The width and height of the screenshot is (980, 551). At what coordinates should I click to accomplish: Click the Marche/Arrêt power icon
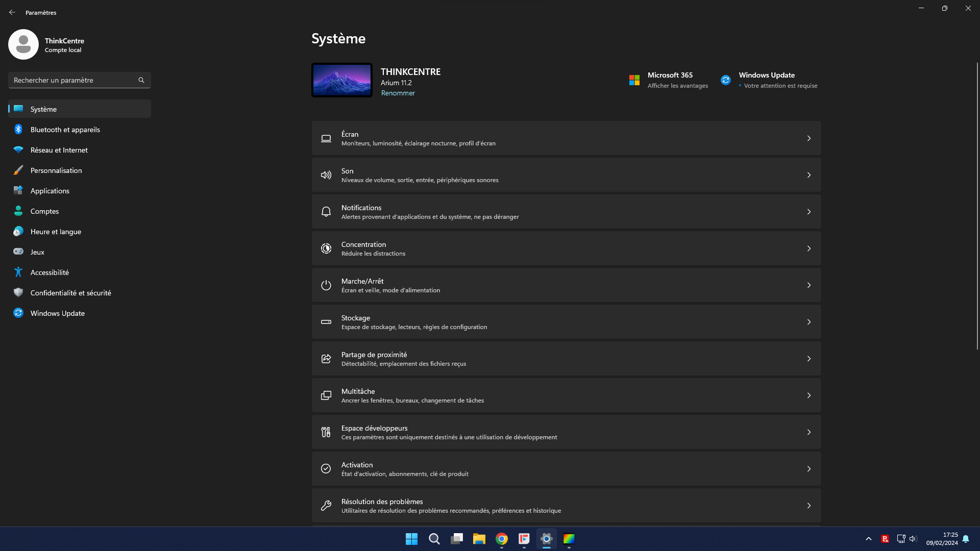(326, 285)
